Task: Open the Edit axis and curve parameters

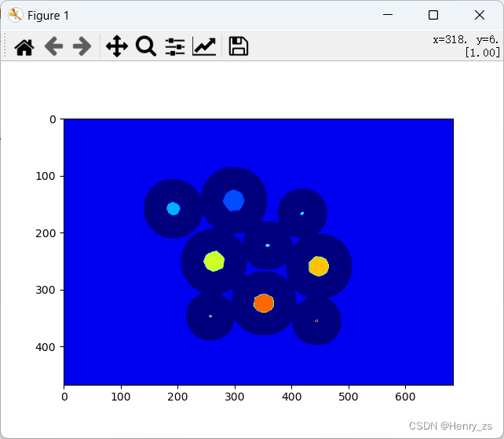Action: pyautogui.click(x=204, y=46)
